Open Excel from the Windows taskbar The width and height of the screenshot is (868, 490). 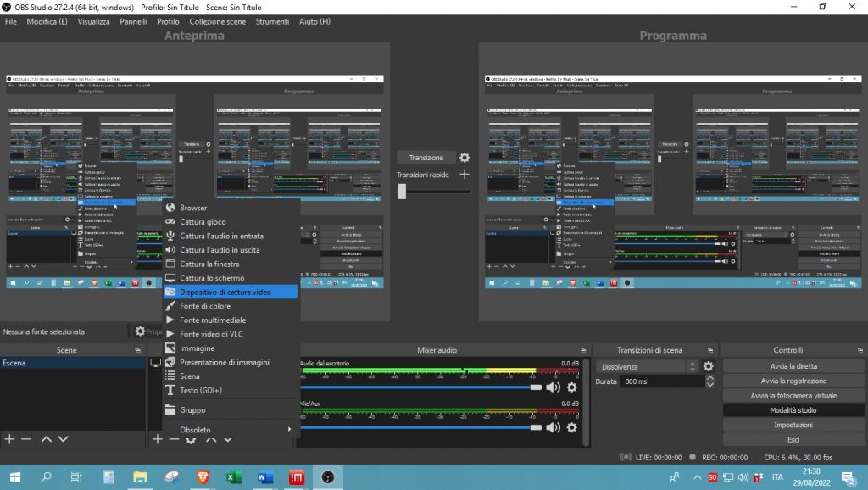pos(234,477)
